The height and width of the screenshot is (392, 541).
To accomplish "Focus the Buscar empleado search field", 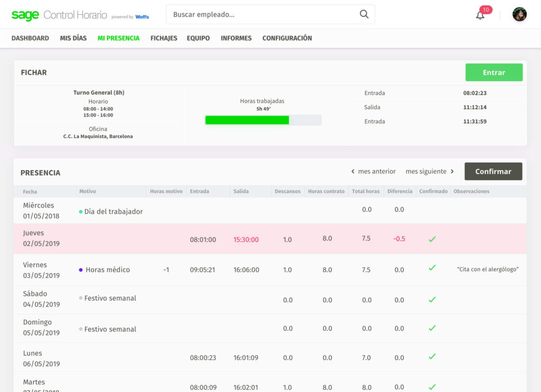I will [262, 14].
